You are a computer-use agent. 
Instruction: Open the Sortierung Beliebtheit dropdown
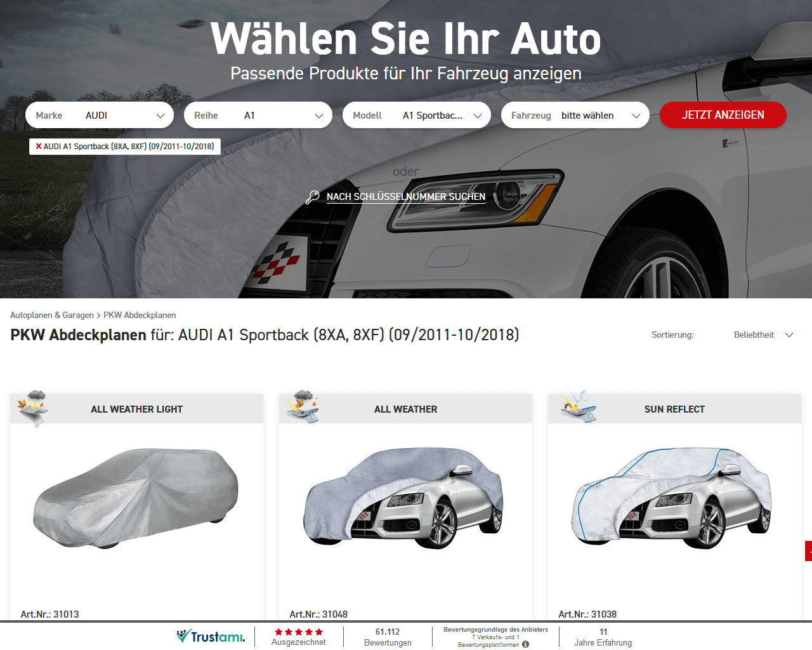click(x=763, y=335)
